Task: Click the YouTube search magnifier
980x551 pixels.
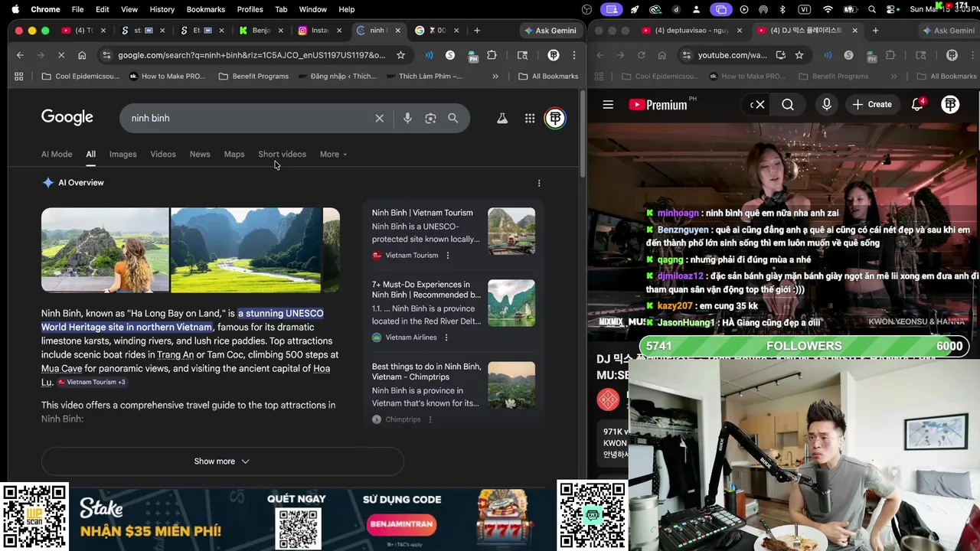Action: [x=788, y=105]
